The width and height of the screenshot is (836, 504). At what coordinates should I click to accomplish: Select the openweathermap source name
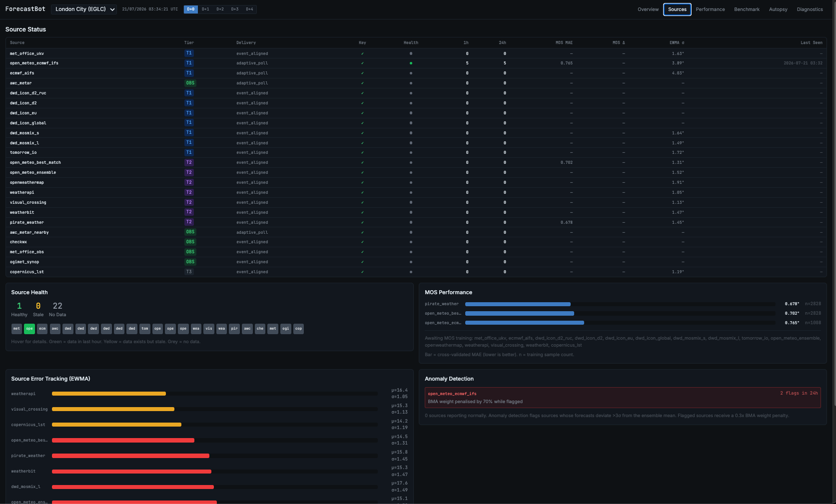point(27,182)
